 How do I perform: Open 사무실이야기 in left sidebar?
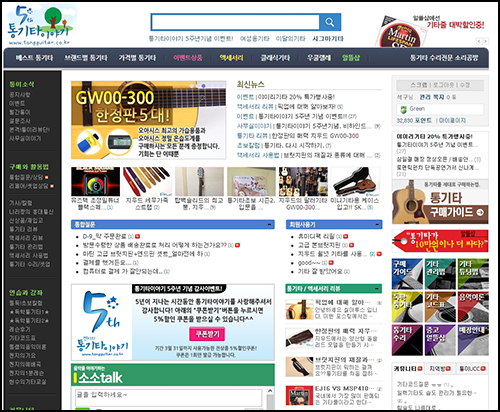pos(25,138)
